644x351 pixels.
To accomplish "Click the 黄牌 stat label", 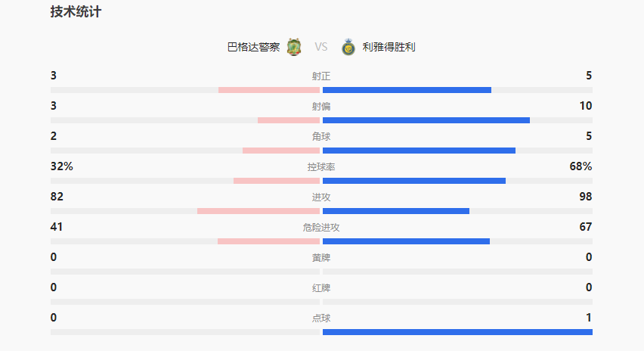I will (321, 258).
